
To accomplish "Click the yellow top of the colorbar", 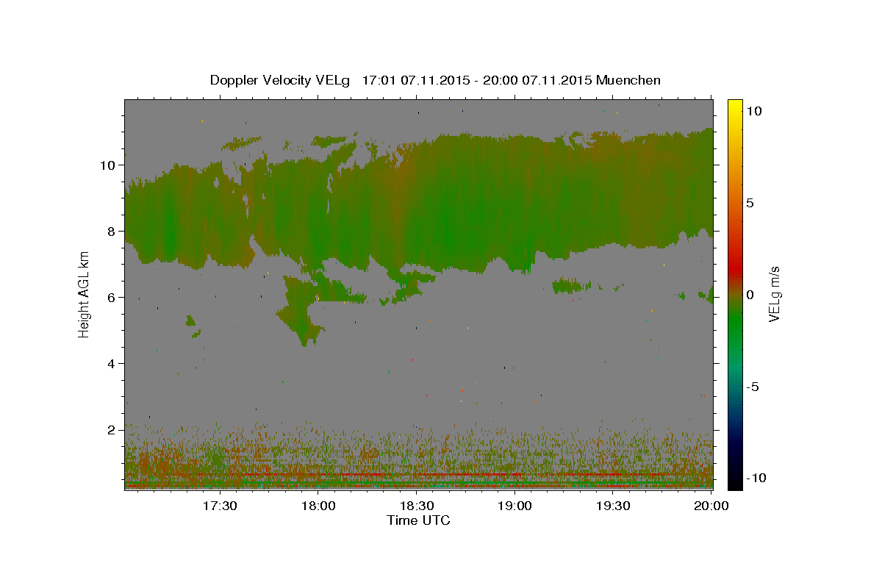I will tap(735, 107).
